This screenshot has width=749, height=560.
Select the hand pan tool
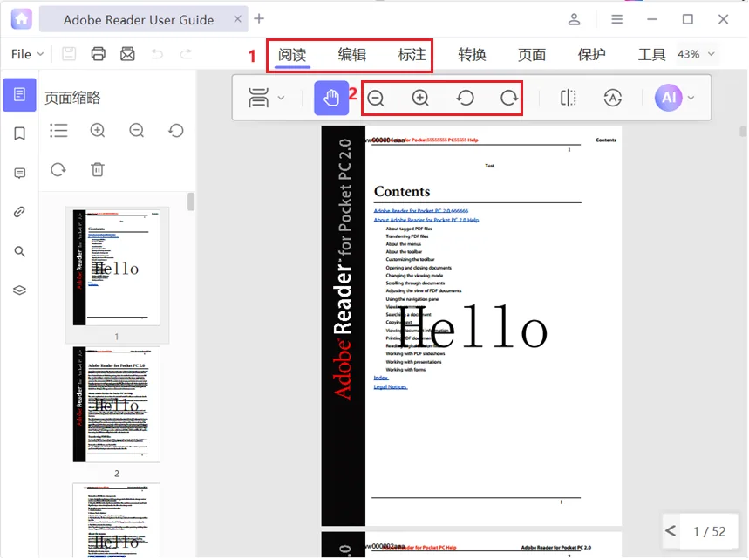tap(331, 98)
